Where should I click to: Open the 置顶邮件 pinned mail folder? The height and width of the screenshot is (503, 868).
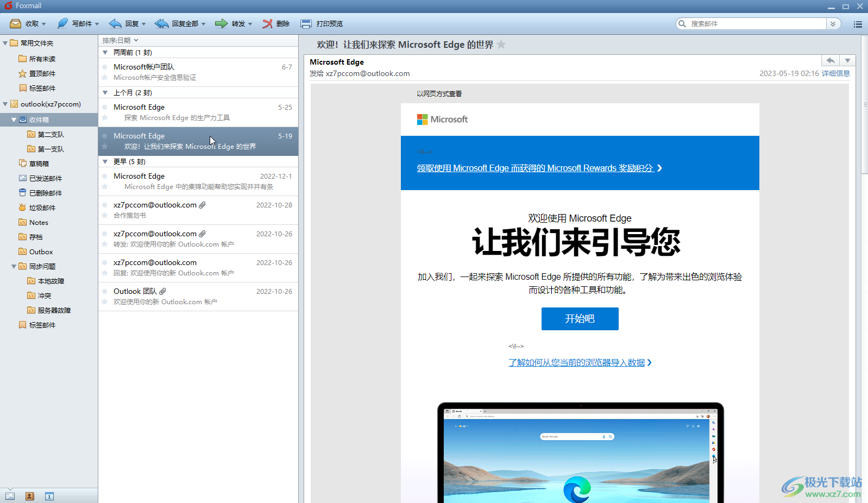pos(37,73)
